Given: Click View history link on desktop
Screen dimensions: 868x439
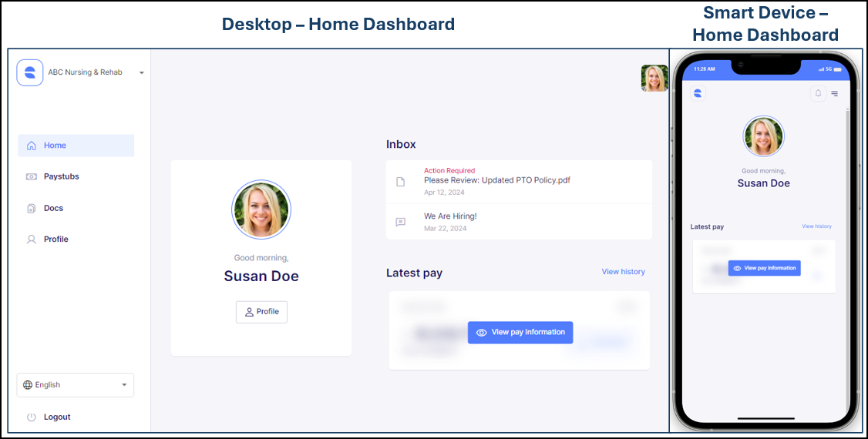Looking at the screenshot, I should tap(623, 272).
